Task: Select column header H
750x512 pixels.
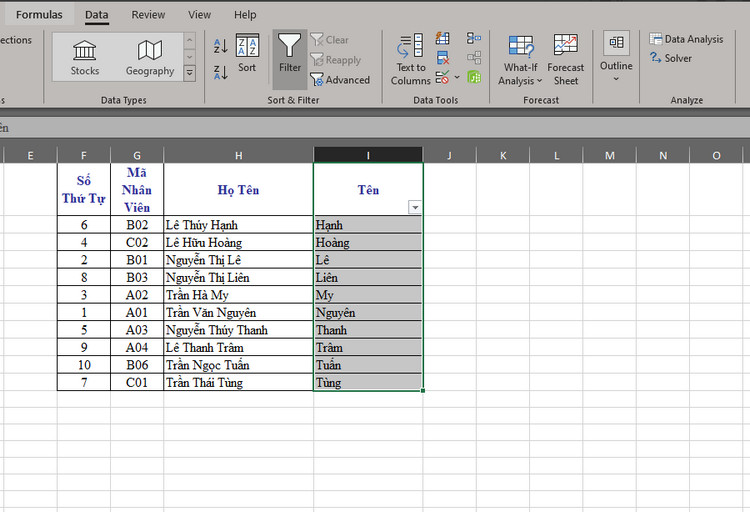Action: (238, 156)
